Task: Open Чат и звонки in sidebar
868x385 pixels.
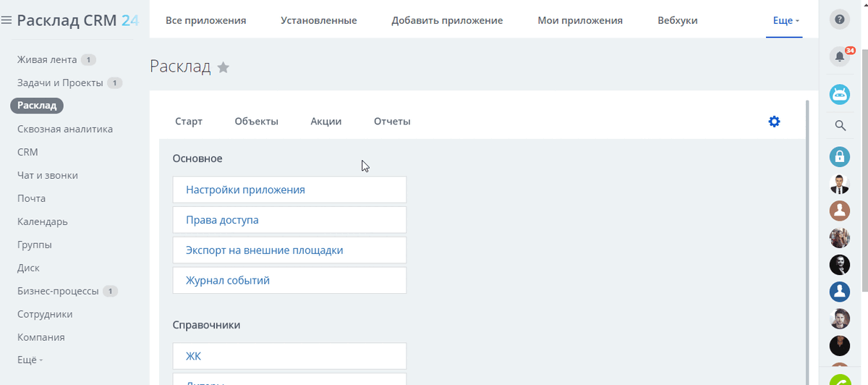Action: tap(48, 175)
